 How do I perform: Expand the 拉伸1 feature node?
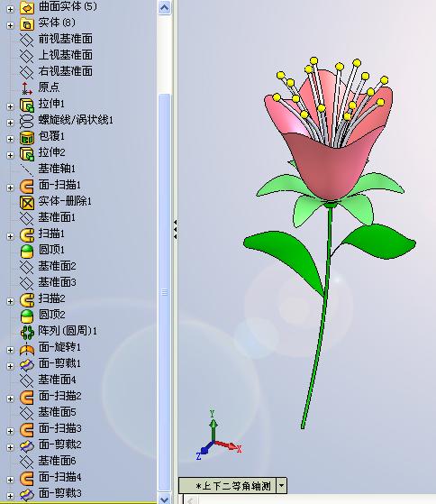pyautogui.click(x=10, y=106)
